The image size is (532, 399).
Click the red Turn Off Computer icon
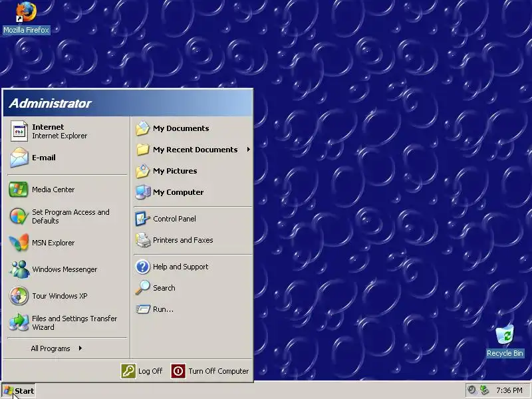(x=178, y=371)
